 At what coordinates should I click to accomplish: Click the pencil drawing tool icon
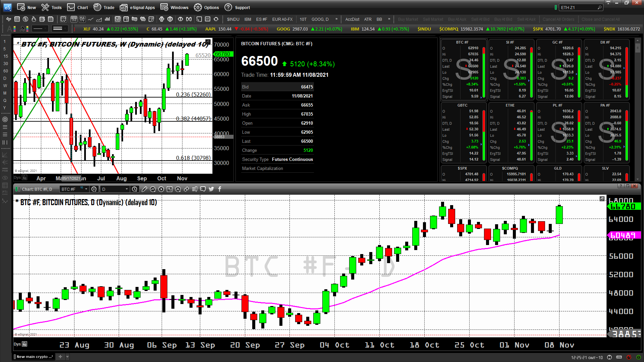tap(144, 189)
